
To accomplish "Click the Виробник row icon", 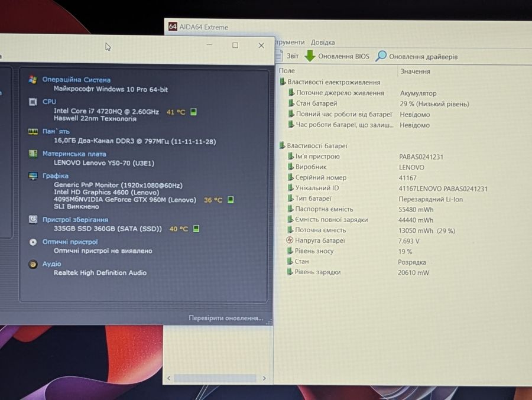I will click(x=291, y=167).
